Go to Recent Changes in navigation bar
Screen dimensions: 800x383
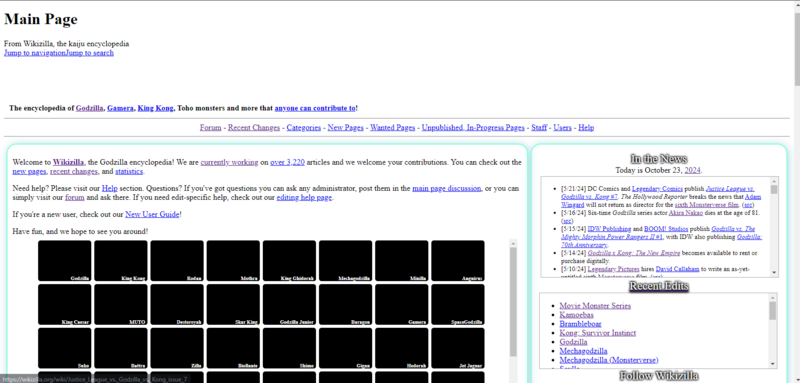254,127
